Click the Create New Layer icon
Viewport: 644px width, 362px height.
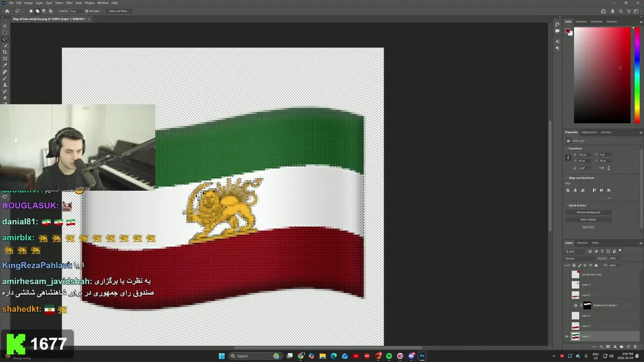(628, 346)
